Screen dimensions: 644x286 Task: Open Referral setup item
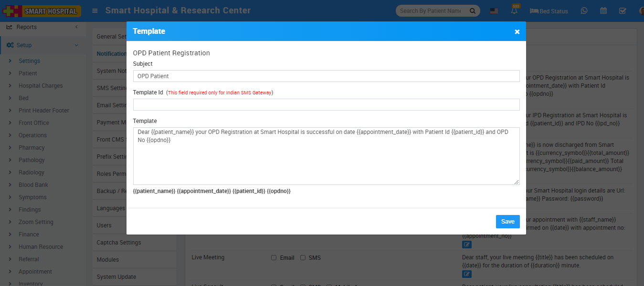click(29, 259)
